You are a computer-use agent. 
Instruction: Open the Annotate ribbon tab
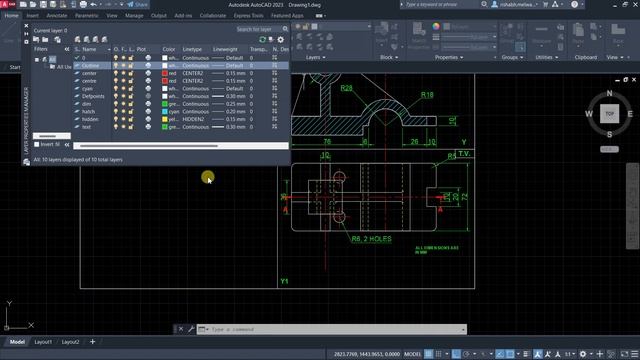(x=57, y=16)
